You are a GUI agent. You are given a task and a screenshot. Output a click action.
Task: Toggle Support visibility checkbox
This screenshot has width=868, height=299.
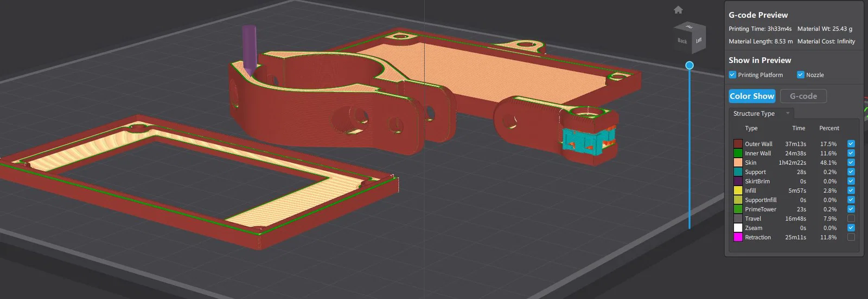[851, 172]
